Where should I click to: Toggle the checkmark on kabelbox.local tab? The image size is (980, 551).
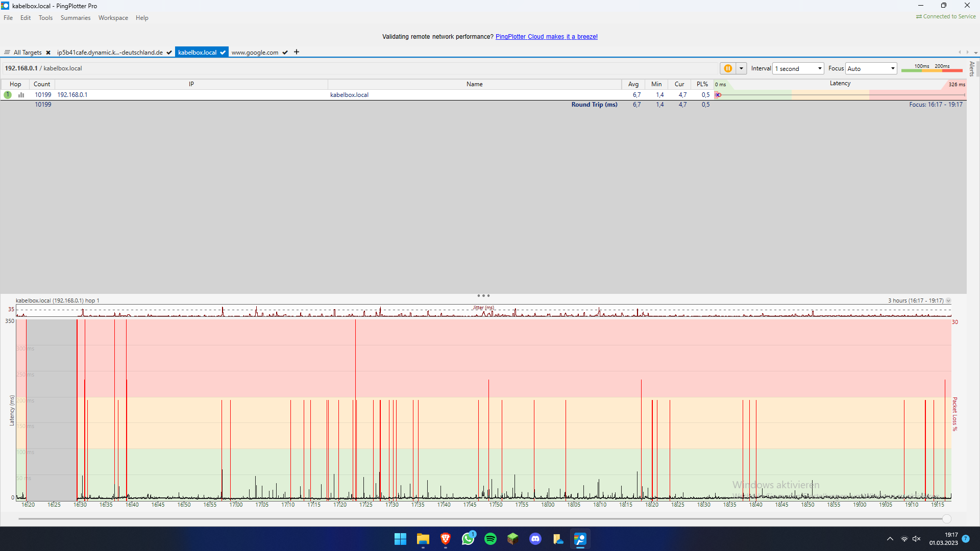pyautogui.click(x=223, y=52)
